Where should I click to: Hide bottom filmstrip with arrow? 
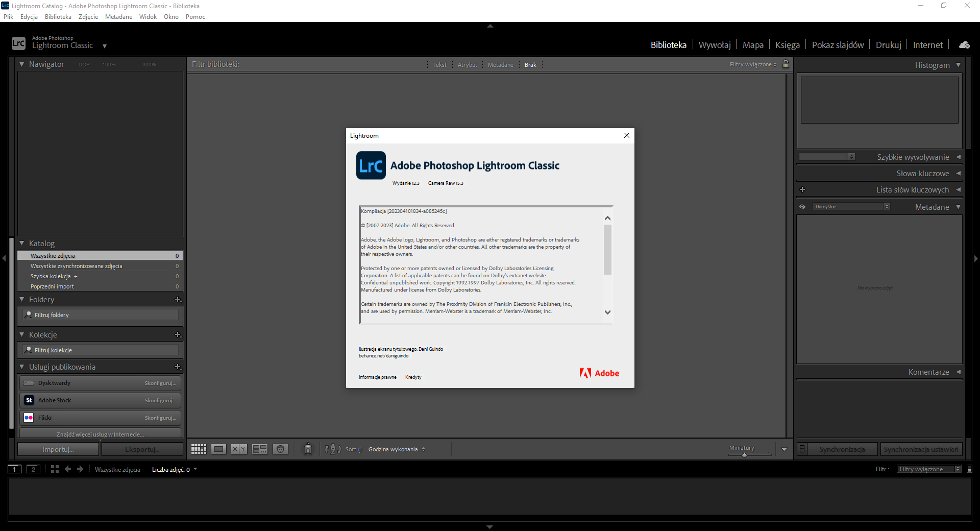490,527
